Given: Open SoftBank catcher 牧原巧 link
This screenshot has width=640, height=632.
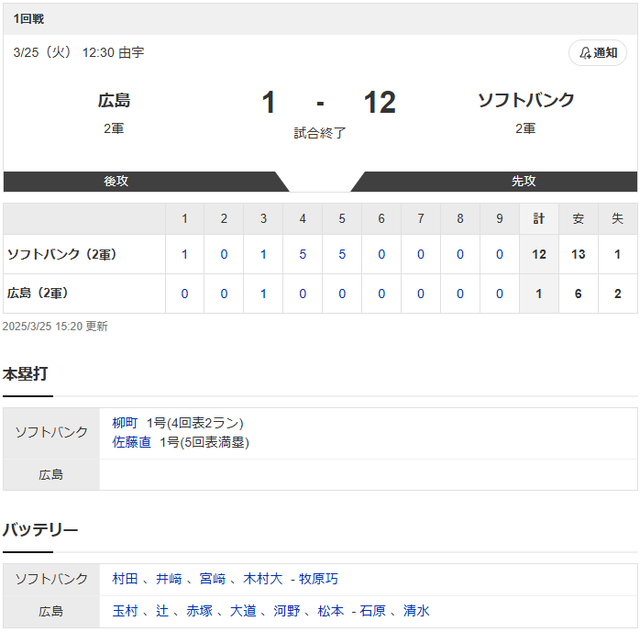Looking at the screenshot, I should [x=318, y=579].
